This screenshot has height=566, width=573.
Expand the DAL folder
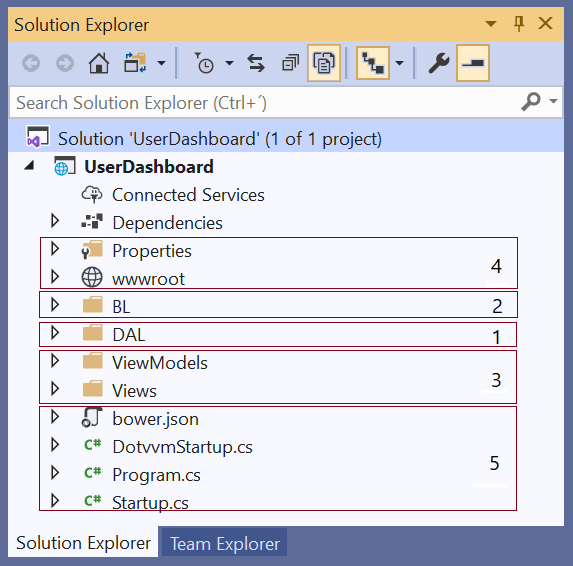[x=55, y=333]
